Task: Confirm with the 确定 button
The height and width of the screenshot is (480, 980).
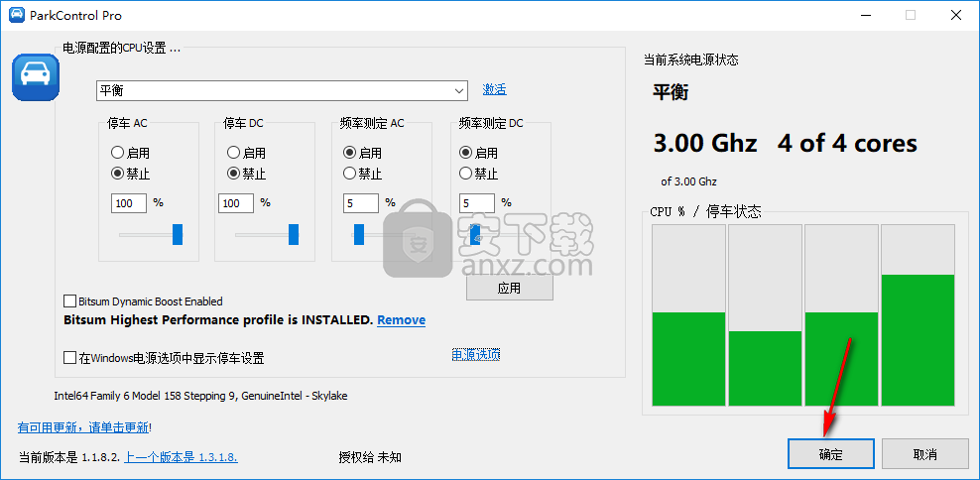Action: coord(830,454)
